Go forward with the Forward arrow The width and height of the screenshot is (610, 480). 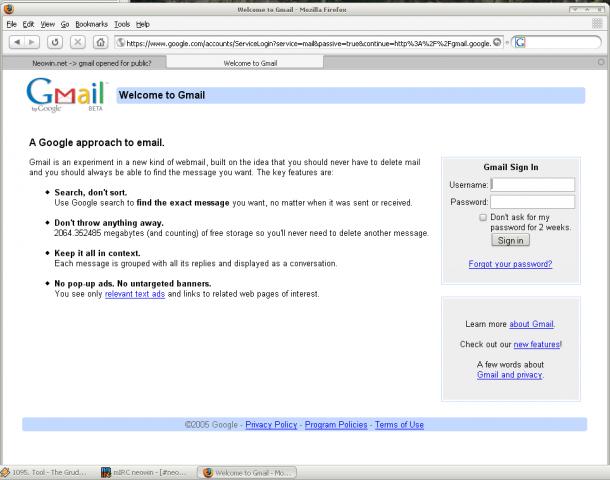[32, 42]
